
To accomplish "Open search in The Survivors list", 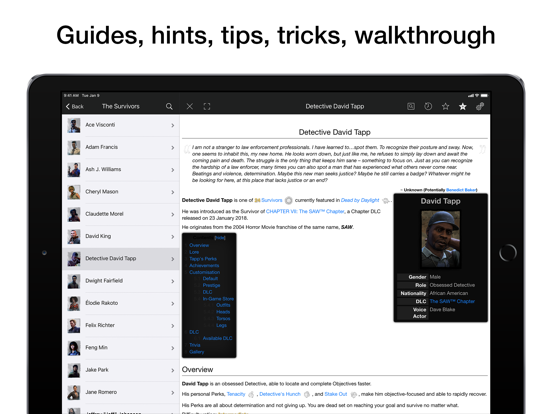I will tap(169, 106).
